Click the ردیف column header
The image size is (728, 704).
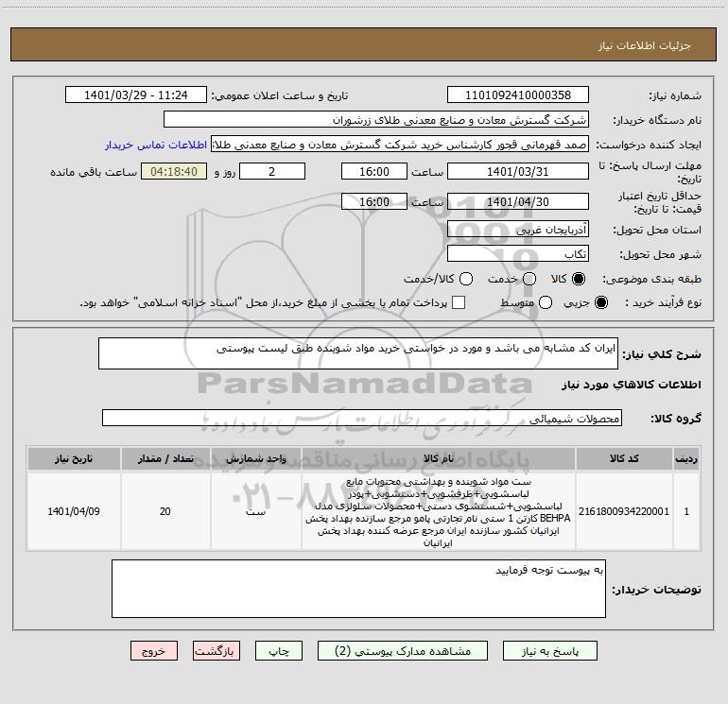tap(686, 458)
